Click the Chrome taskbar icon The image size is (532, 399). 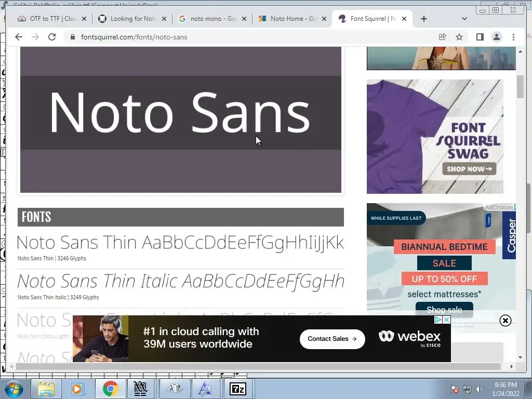click(x=110, y=389)
